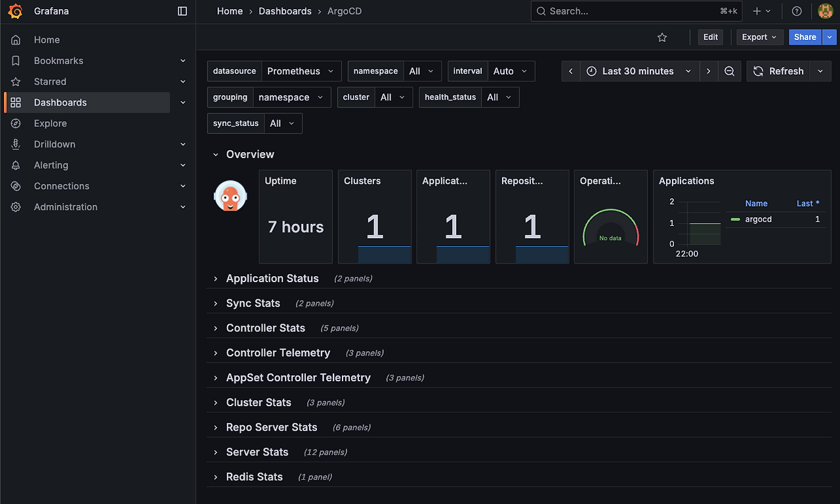Sort legend by Last column header
The width and height of the screenshot is (840, 504).
point(808,203)
